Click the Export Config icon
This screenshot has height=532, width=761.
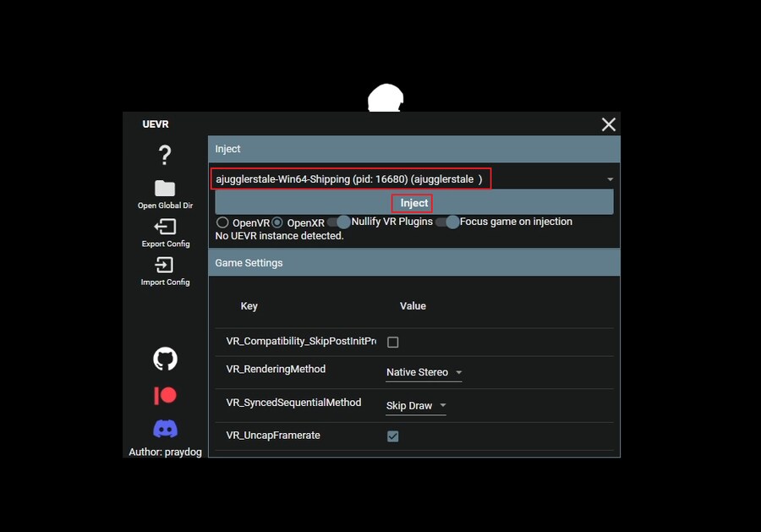(x=165, y=227)
